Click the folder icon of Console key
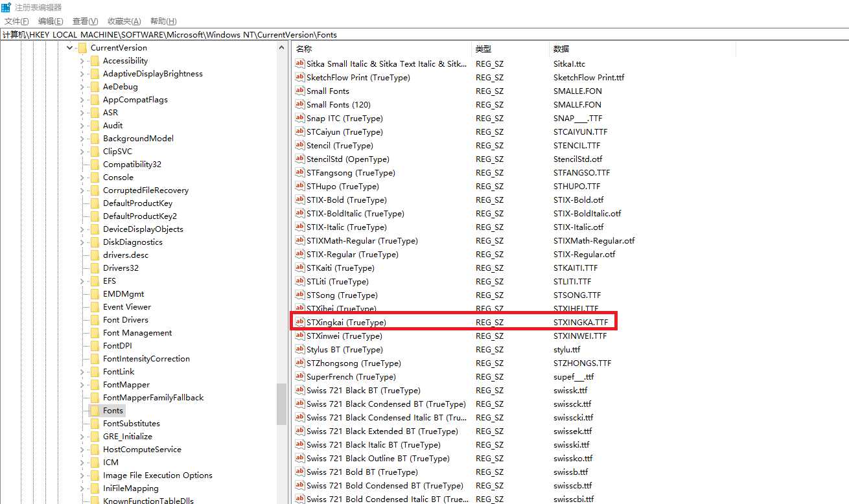849x504 pixels. (x=94, y=177)
